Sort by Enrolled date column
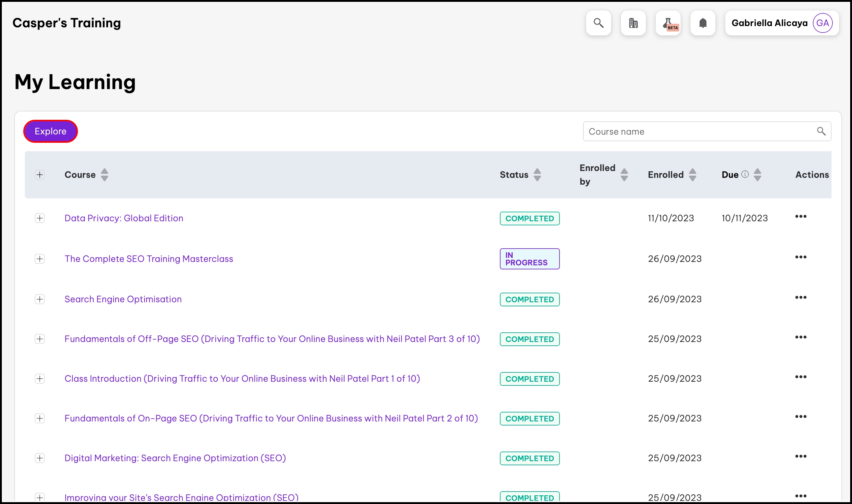Image resolution: width=852 pixels, height=504 pixels. click(x=693, y=175)
